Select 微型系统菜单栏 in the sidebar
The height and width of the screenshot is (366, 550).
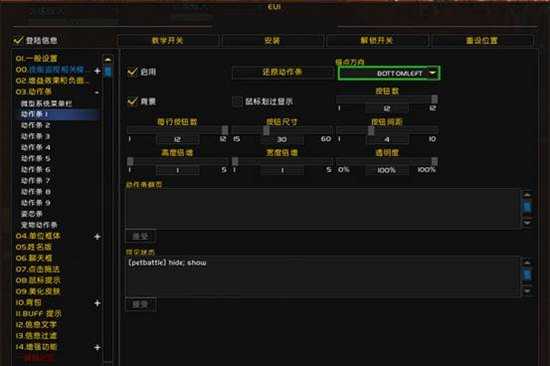(x=46, y=104)
